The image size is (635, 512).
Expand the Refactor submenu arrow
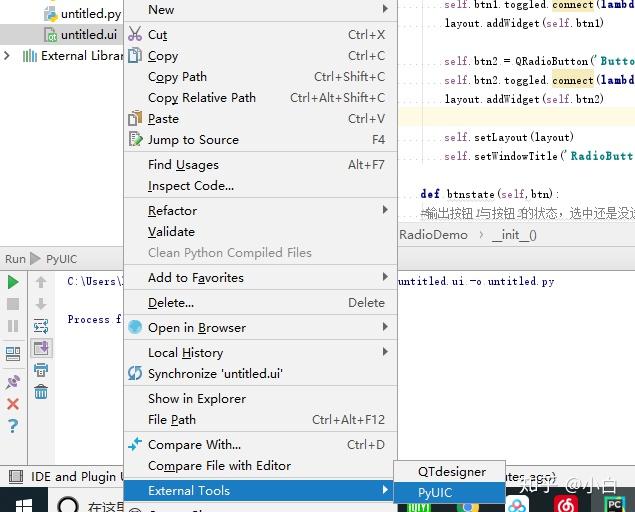pyautogui.click(x=385, y=210)
